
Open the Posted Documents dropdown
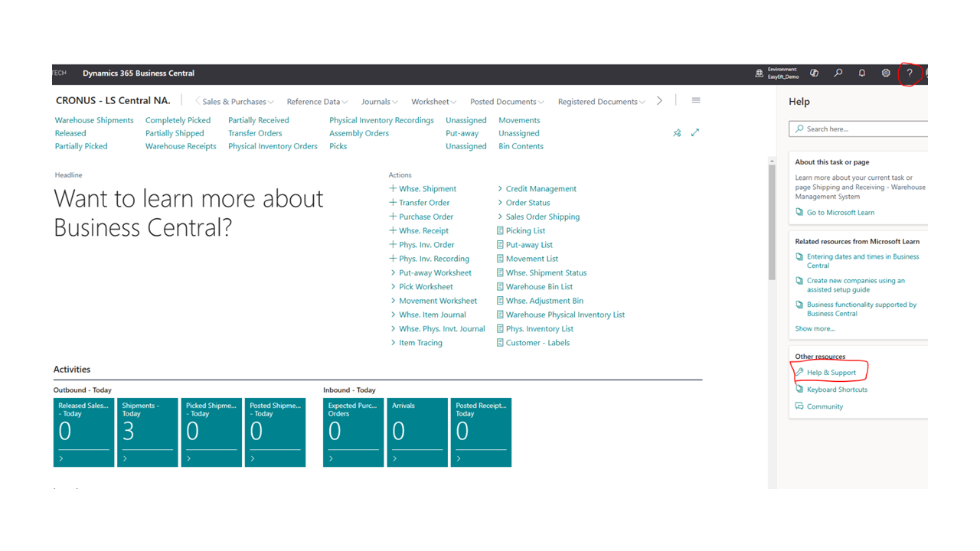[x=507, y=102]
